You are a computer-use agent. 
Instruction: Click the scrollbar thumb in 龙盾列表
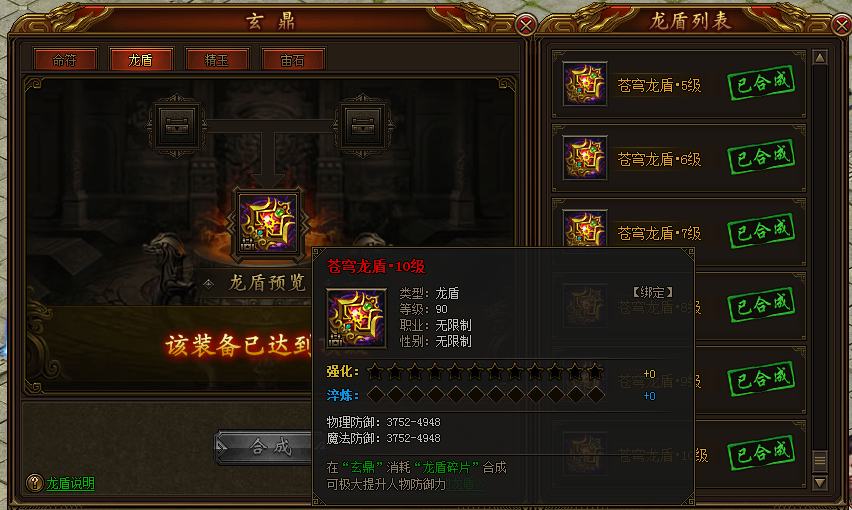[x=820, y=461]
